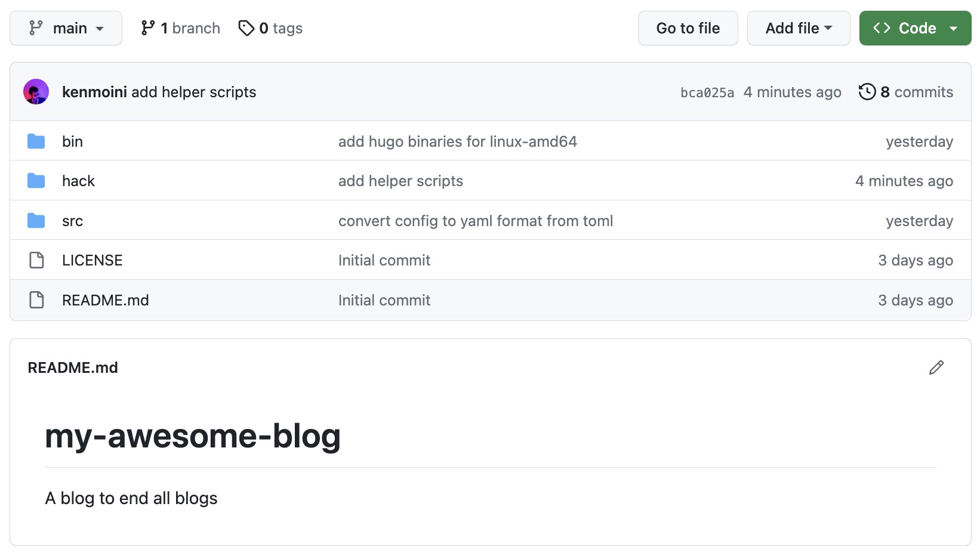Click the hack folder icon
The height and width of the screenshot is (556, 980).
36,181
